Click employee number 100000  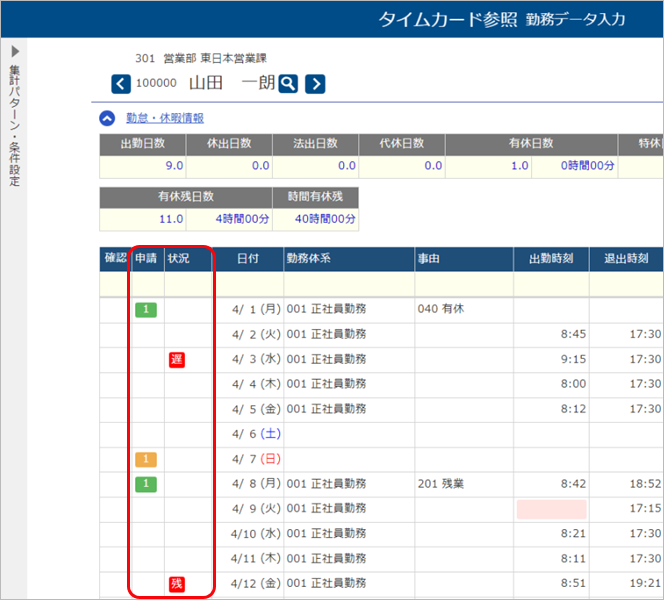(x=156, y=83)
